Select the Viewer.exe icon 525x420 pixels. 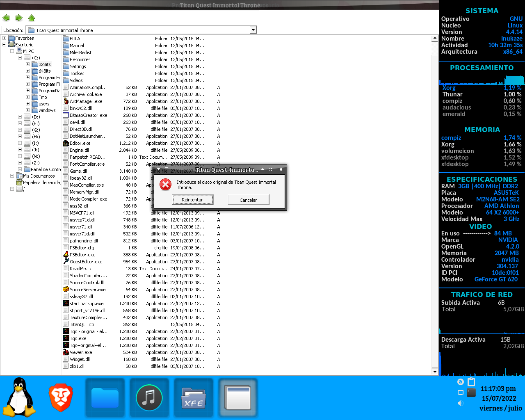66,352
